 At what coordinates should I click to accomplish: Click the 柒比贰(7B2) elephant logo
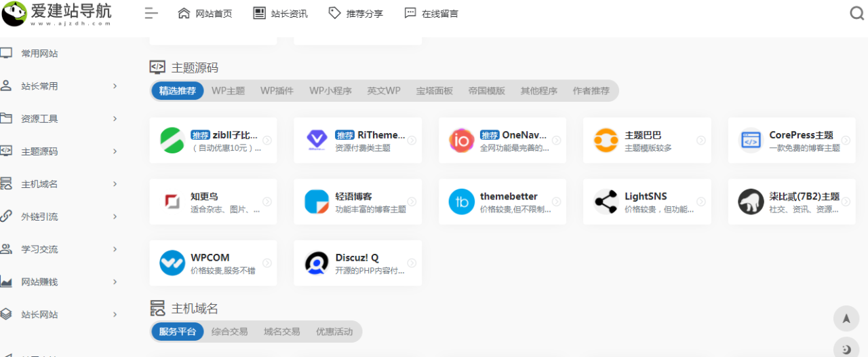coord(751,202)
